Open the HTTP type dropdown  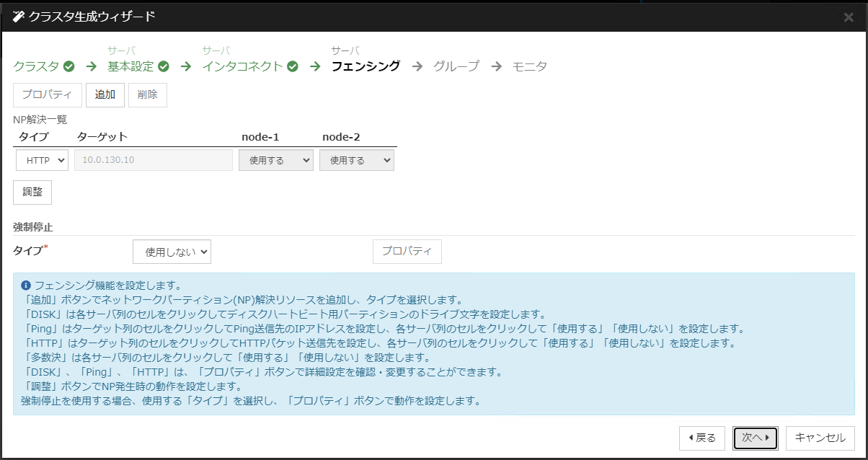click(x=42, y=160)
